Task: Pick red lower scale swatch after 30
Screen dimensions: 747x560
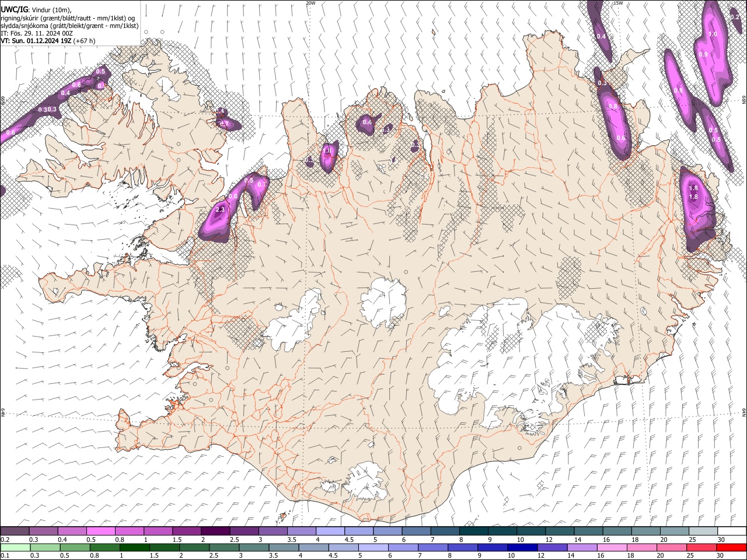Action: click(x=731, y=547)
